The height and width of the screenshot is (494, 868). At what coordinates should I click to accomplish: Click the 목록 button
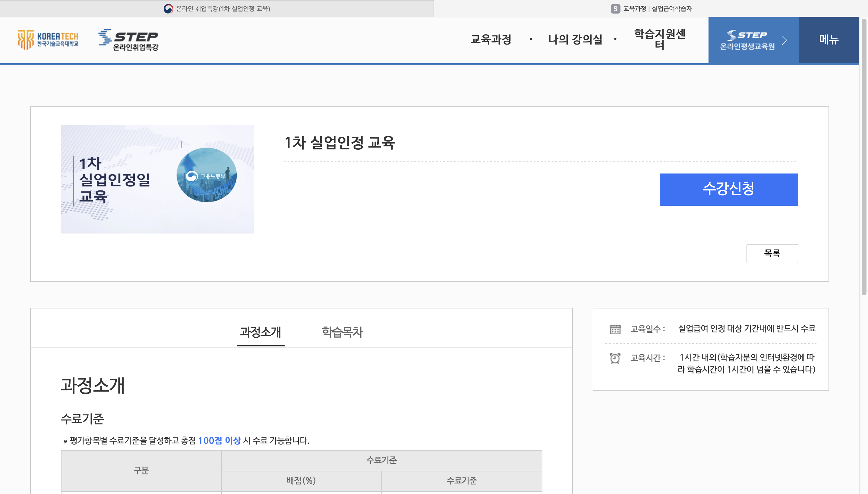[772, 253]
